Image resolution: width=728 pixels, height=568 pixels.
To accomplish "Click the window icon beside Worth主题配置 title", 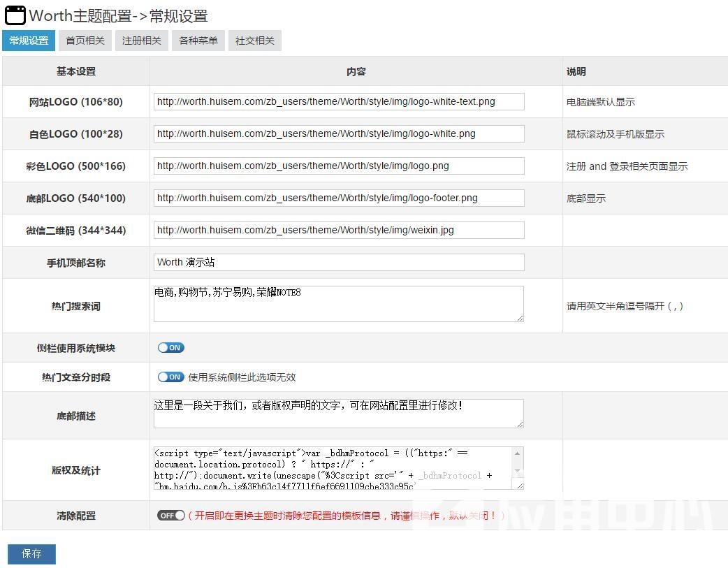I will (x=15, y=15).
